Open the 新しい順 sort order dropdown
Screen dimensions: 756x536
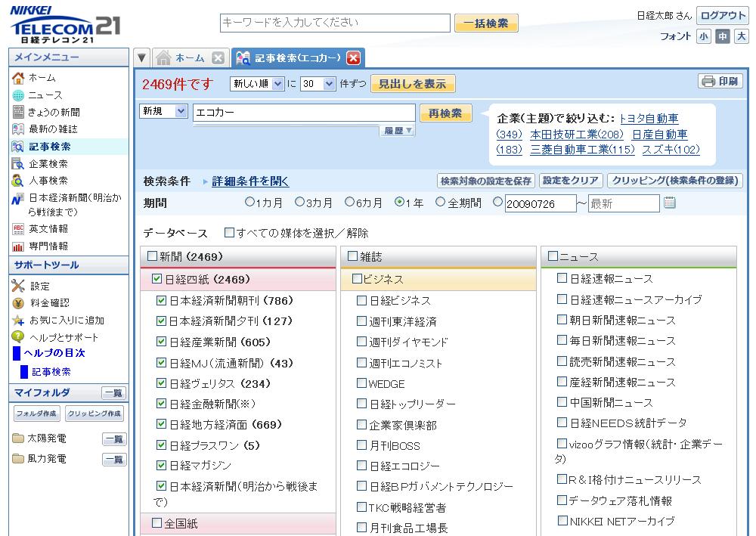[257, 84]
